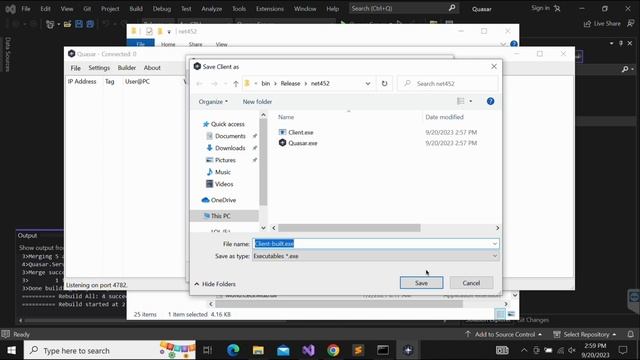Click Open File icon in Visual Studio toolbar
Image resolution: width=640 pixels, height=360 pixels.
pyautogui.click(x=67, y=24)
